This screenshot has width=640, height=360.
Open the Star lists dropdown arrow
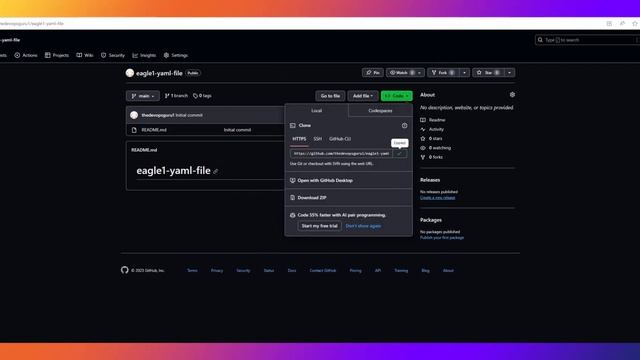pyautogui.click(x=509, y=73)
